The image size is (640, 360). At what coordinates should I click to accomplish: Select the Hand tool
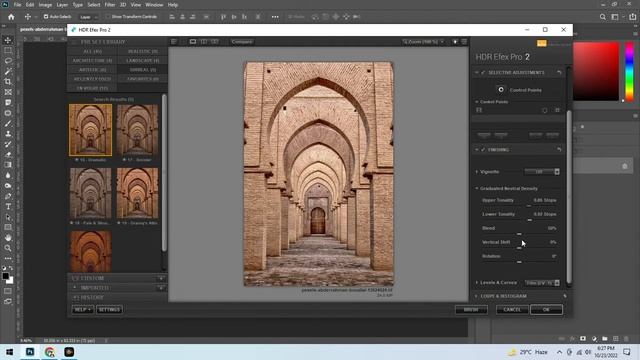pyautogui.click(x=8, y=238)
